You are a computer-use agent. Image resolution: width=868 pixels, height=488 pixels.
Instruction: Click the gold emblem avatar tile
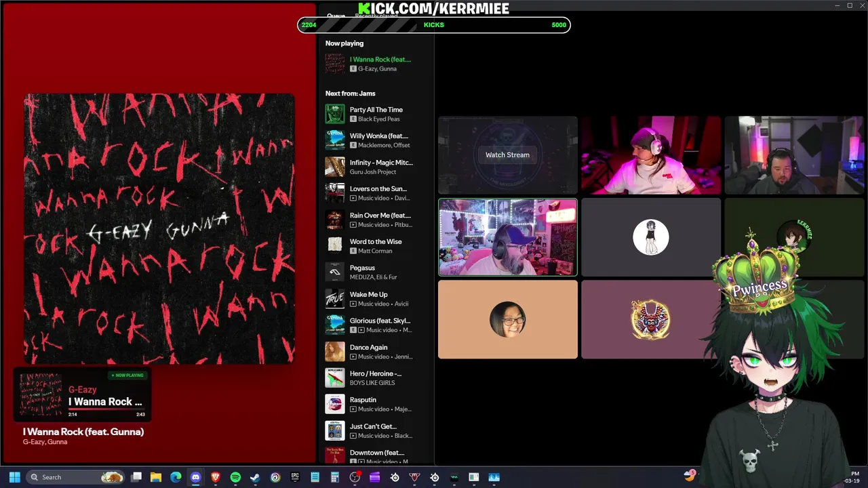(x=650, y=319)
